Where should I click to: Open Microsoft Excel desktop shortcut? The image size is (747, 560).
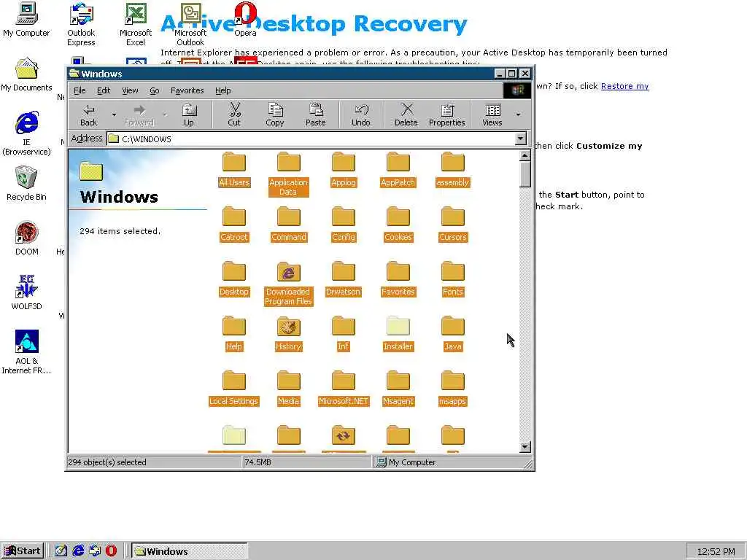coord(135,25)
